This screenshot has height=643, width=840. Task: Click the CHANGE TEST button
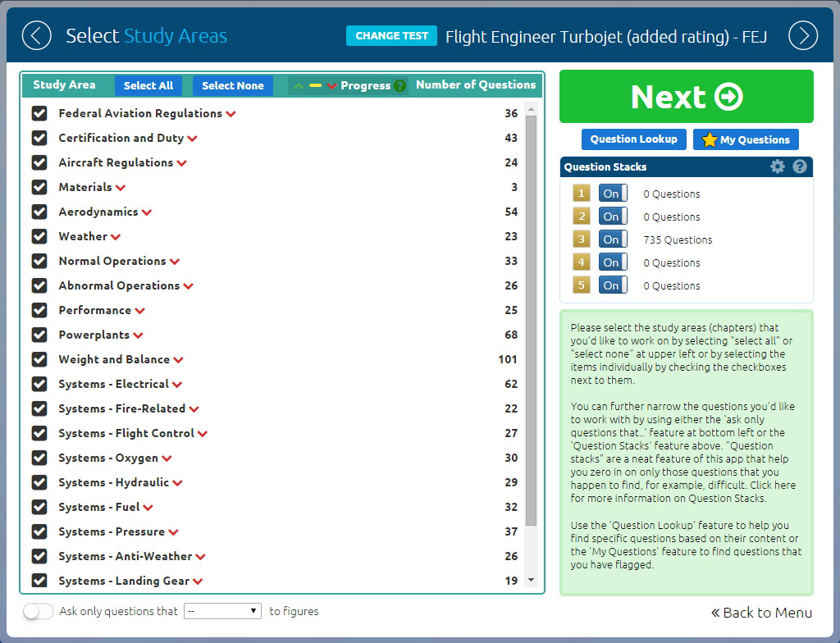pyautogui.click(x=391, y=36)
